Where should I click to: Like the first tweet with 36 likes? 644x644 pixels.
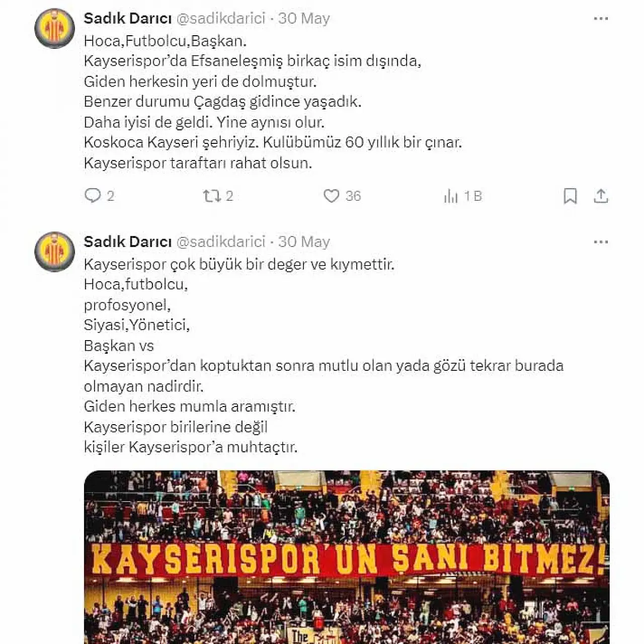331,196
